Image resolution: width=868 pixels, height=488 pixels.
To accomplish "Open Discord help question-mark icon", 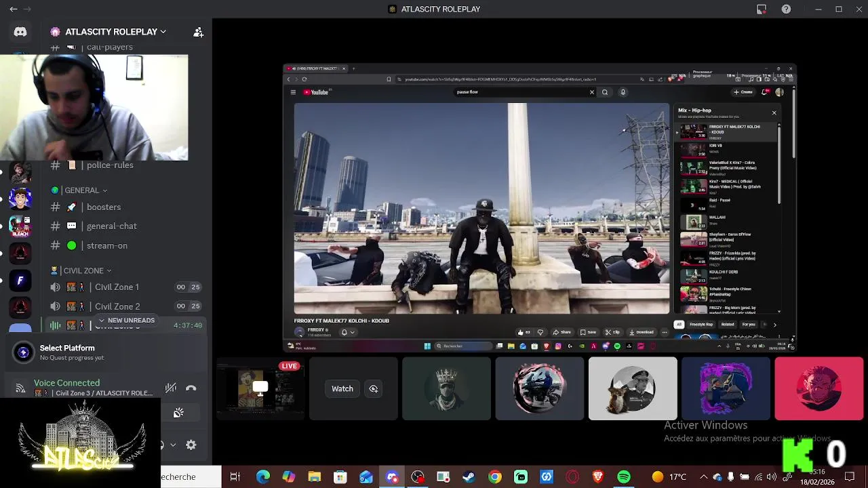I will (x=786, y=9).
